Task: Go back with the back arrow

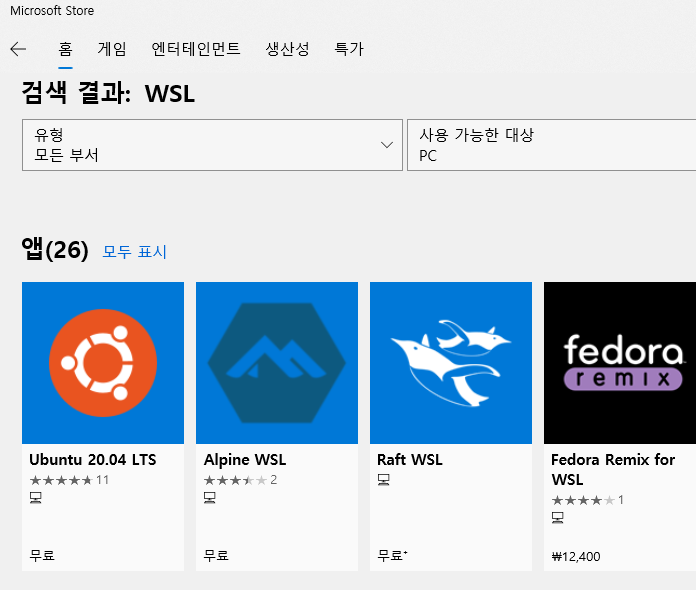Action: tap(18, 49)
